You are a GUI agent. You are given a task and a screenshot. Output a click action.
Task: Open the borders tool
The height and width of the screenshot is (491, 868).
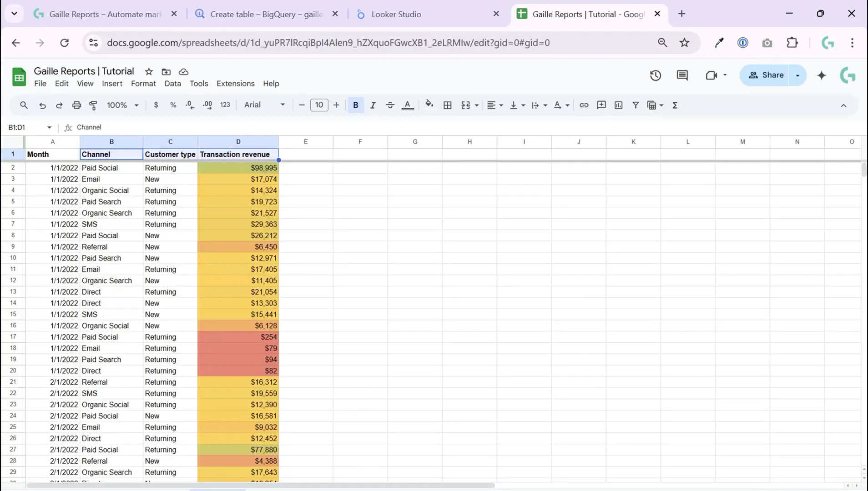click(448, 105)
